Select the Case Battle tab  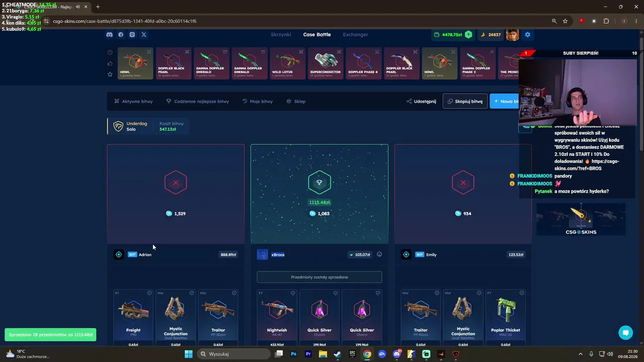pyautogui.click(x=317, y=35)
